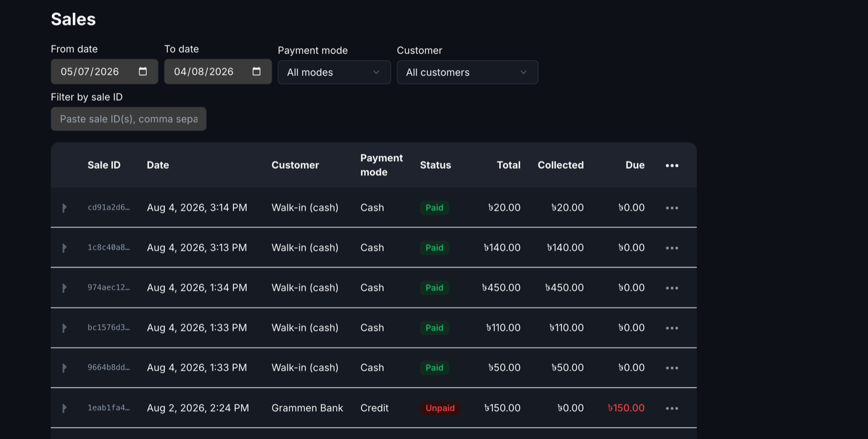Screen dimensions: 868x439
Task: Expand row details for sale 1c8c40a8
Action: (64, 248)
